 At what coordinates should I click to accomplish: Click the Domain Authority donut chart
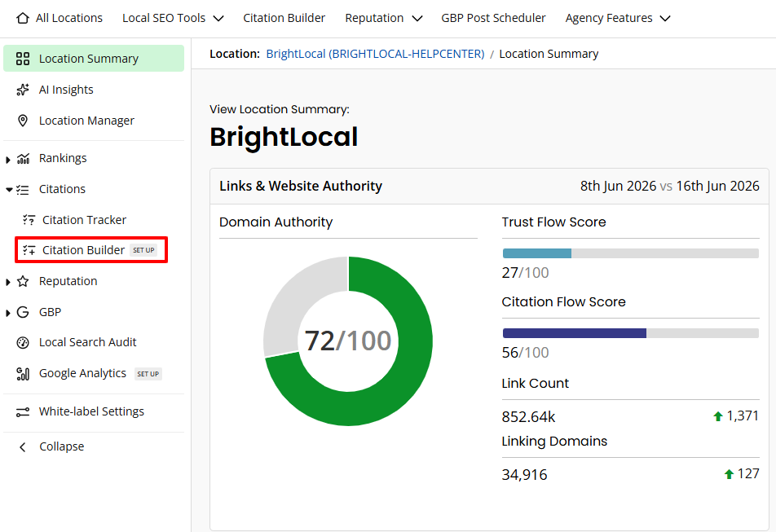tap(348, 341)
